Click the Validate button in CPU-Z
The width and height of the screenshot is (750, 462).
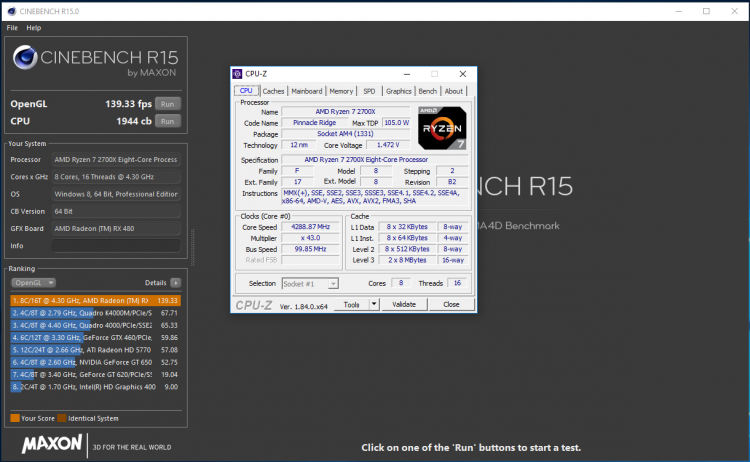404,304
